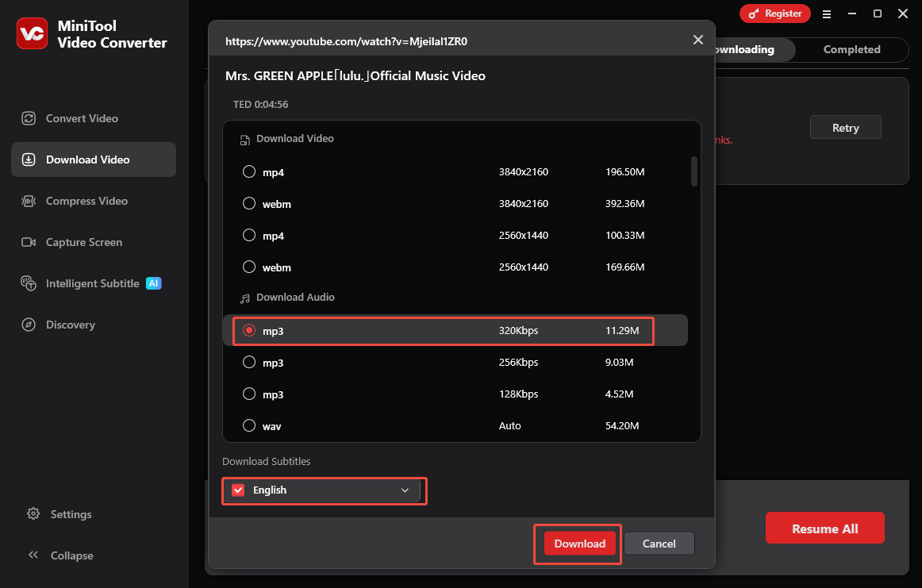The width and height of the screenshot is (922, 588).
Task: Expand the subtitle language dropdown
Action: [x=405, y=490]
